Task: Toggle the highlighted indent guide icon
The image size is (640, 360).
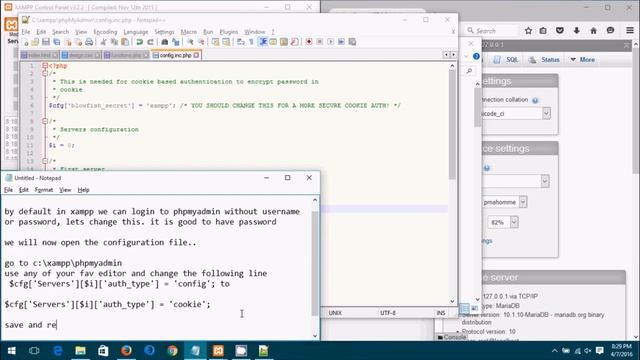Action: (x=262, y=42)
